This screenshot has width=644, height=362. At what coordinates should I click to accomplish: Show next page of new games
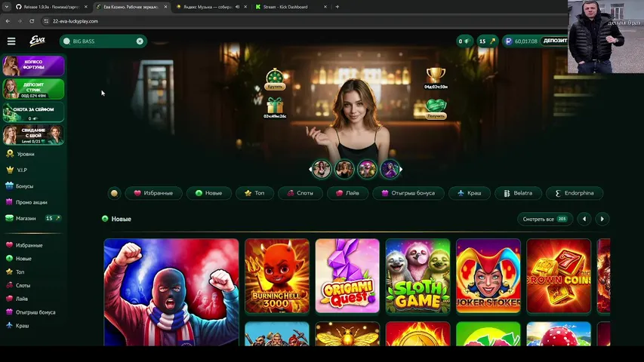pyautogui.click(x=602, y=219)
